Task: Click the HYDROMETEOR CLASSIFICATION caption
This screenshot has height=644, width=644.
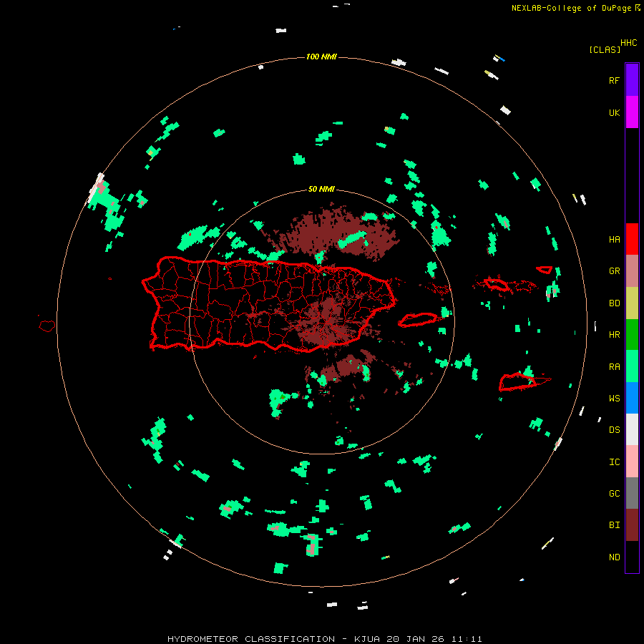Action: [x=251, y=639]
